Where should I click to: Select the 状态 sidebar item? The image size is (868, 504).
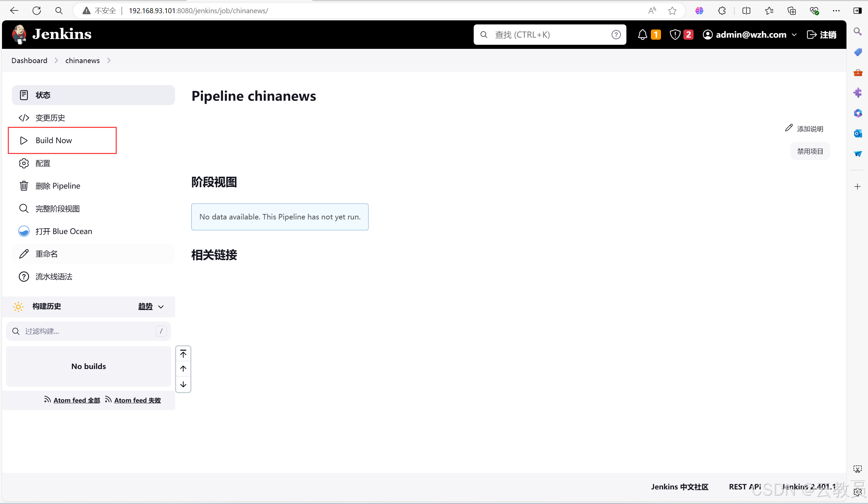93,95
